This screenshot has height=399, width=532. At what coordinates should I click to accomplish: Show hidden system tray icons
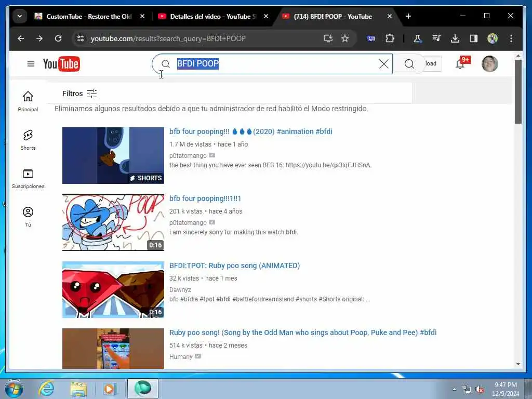[x=454, y=389]
